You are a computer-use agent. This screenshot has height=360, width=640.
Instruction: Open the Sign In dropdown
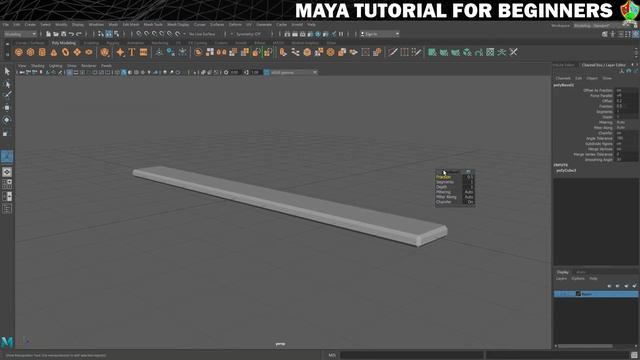tap(380, 34)
